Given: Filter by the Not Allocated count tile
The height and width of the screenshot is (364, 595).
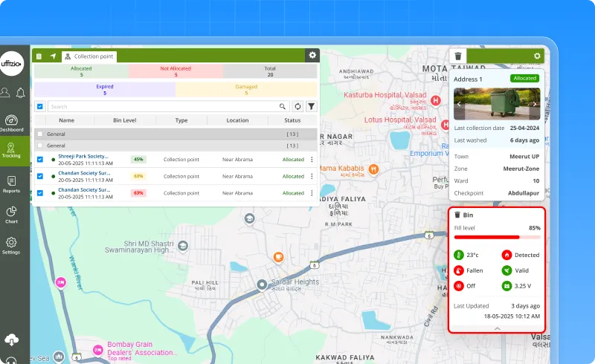Looking at the screenshot, I should 176,71.
